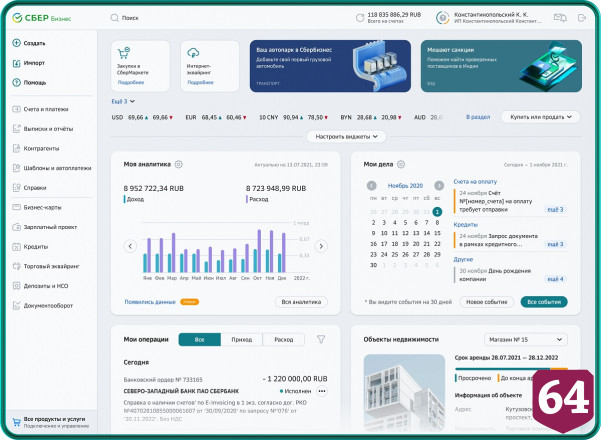
Task: Open the Кредиты sidebar icon
Action: click(16, 247)
